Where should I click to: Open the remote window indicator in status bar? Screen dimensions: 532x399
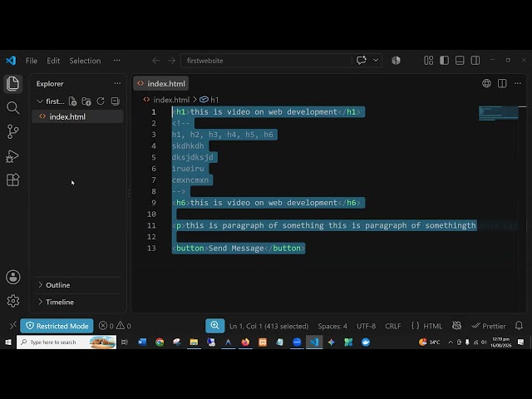[x=13, y=326]
